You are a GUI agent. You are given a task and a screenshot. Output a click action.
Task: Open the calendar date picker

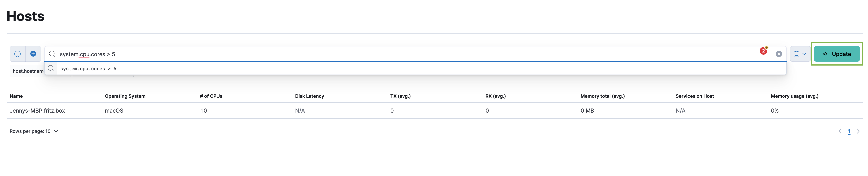800,54
